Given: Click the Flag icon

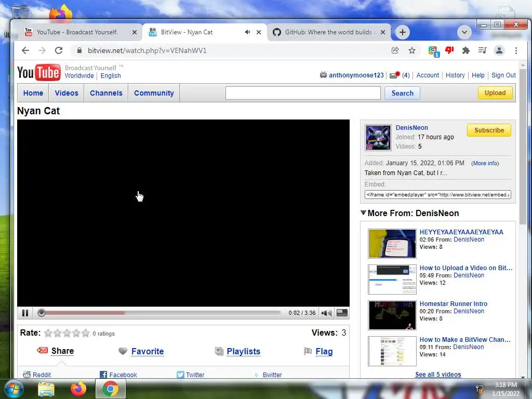Looking at the screenshot, I should coord(308,351).
